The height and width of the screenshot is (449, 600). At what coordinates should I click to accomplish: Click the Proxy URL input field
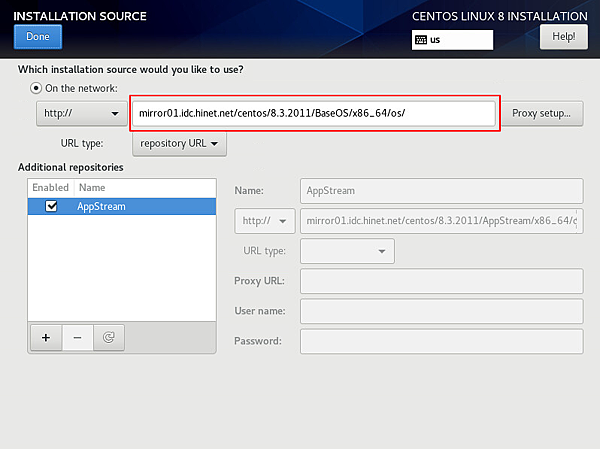[x=442, y=281]
